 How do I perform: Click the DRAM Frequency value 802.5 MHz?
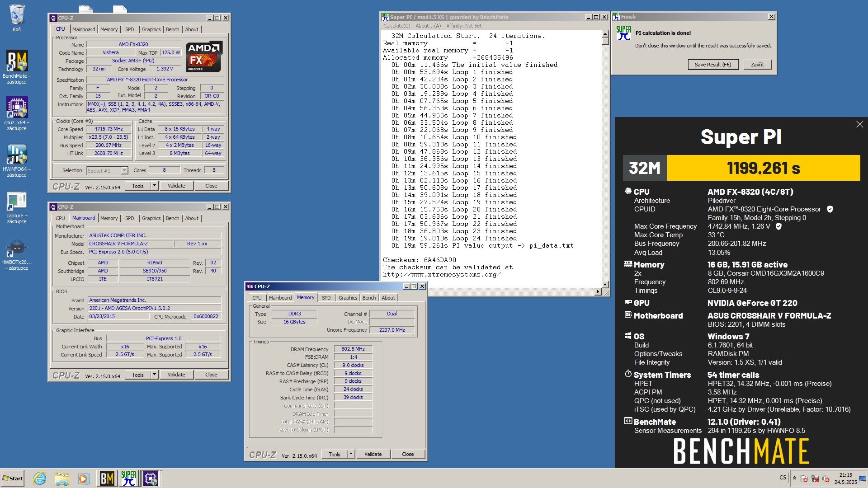tap(353, 349)
